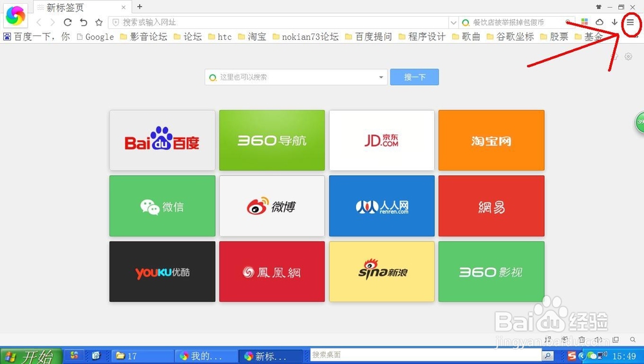Bookmark page with the star icon
This screenshot has width=644, height=364.
click(x=99, y=22)
